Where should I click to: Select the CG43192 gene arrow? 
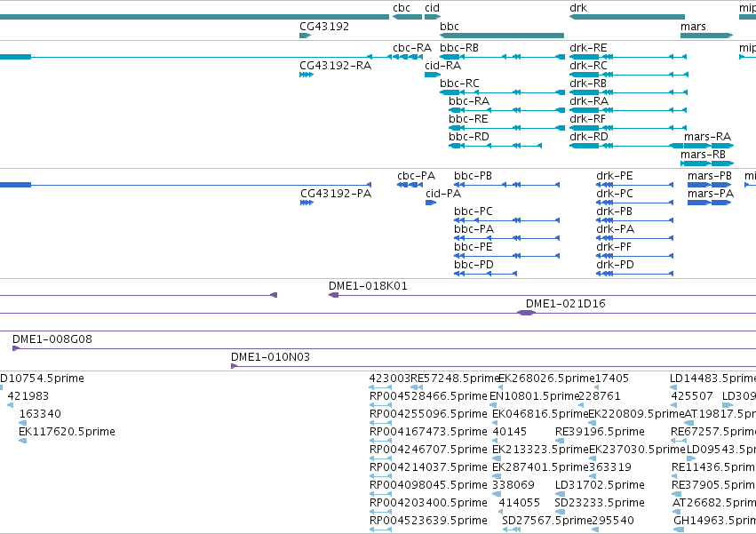tap(306, 36)
